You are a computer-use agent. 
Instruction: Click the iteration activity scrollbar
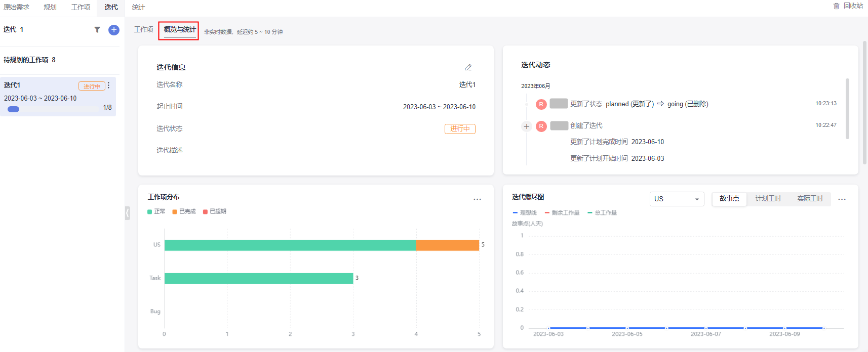point(847,109)
